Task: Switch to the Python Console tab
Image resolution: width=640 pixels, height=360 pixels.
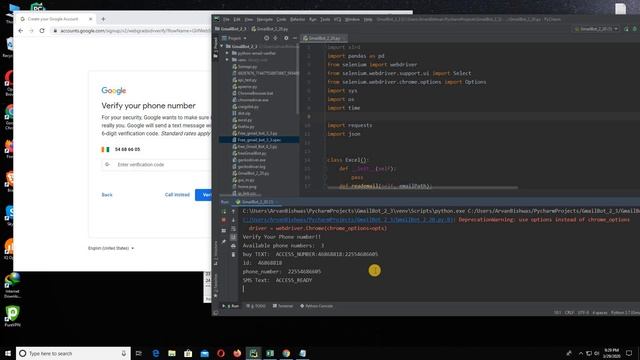Action: 316,306
